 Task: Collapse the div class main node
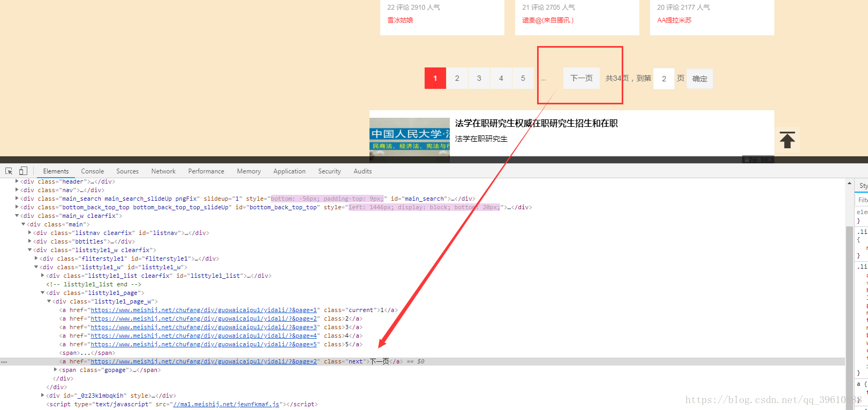point(23,224)
